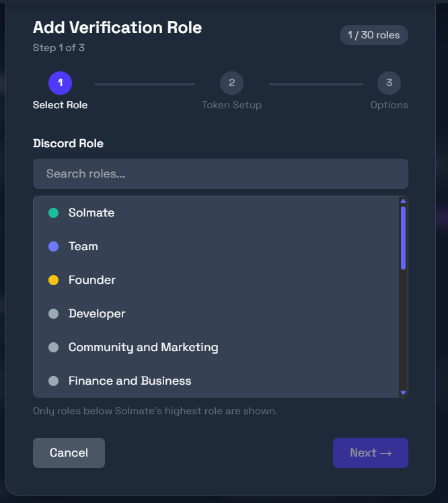Click the blue dot beside Team
This screenshot has height=503, width=448.
click(x=54, y=247)
